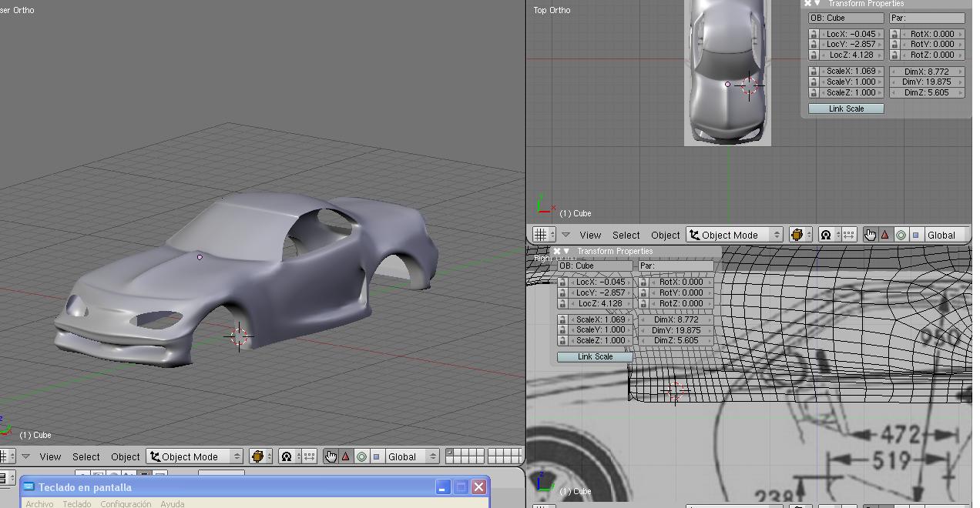Toggle the hand 3D manipulator button in Top Ortho header
This screenshot has width=980, height=508.
click(870, 235)
